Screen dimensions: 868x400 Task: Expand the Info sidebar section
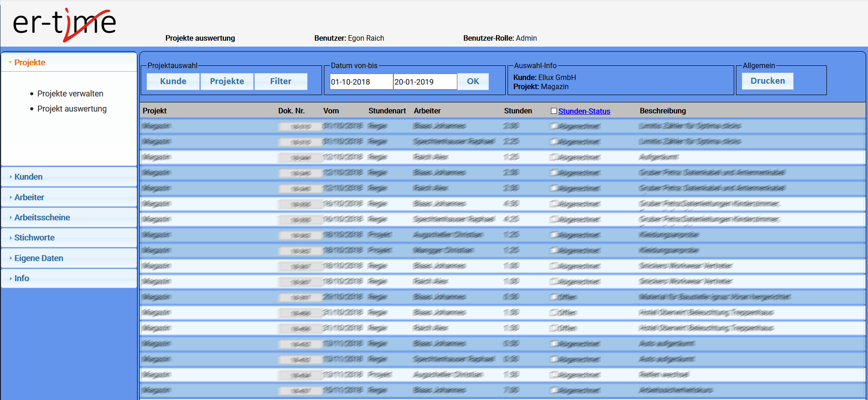click(21, 278)
